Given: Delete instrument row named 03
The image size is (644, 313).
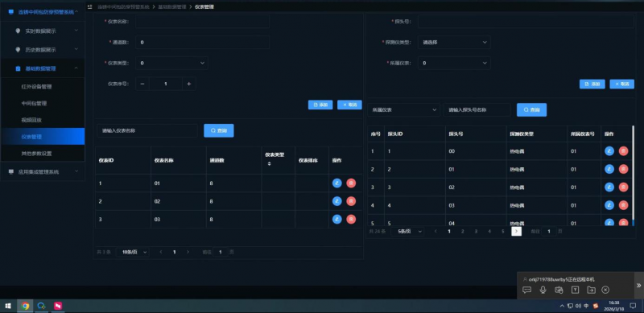Looking at the screenshot, I should (351, 220).
